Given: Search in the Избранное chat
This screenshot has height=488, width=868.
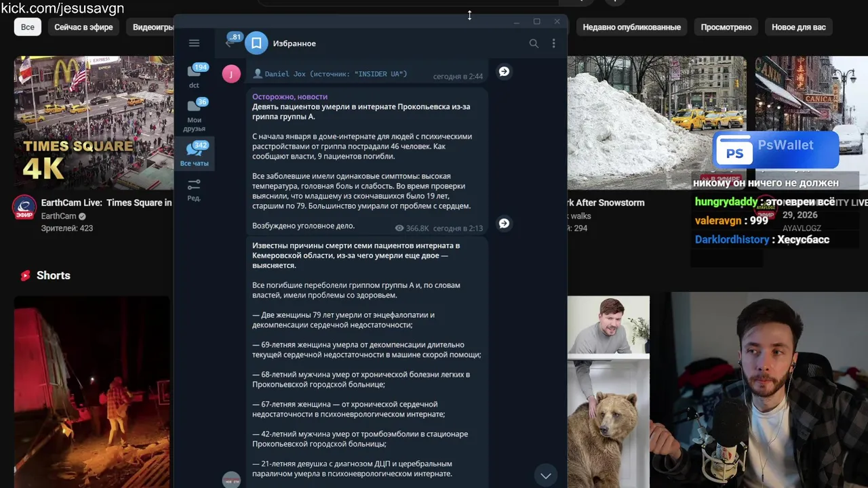Looking at the screenshot, I should (534, 43).
